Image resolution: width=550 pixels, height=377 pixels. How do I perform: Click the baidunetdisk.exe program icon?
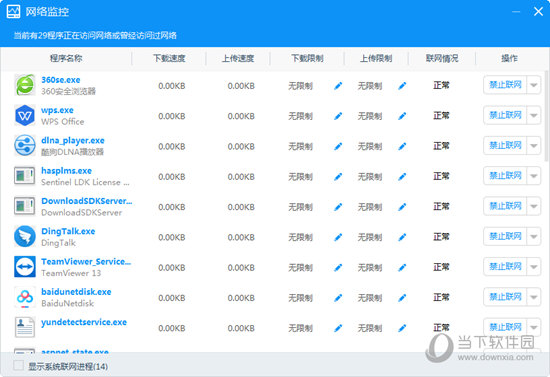(x=25, y=297)
